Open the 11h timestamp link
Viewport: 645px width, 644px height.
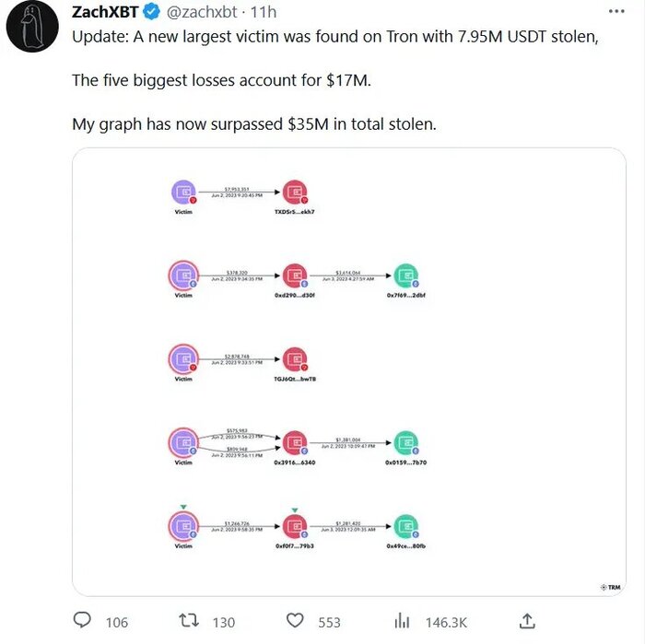[x=264, y=12]
